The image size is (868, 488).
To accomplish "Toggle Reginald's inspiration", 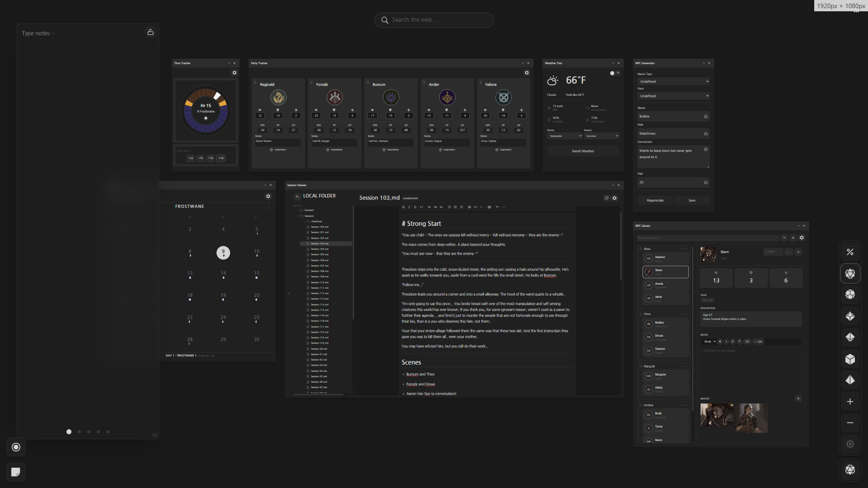I will tap(271, 150).
